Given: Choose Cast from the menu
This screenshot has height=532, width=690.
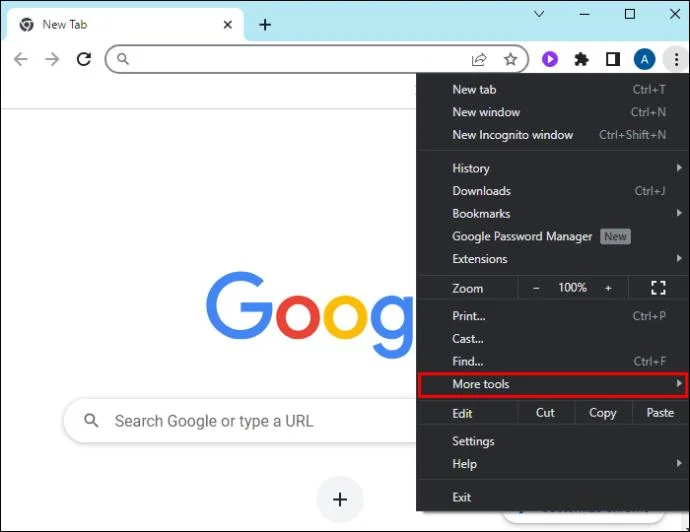Looking at the screenshot, I should point(553,339).
